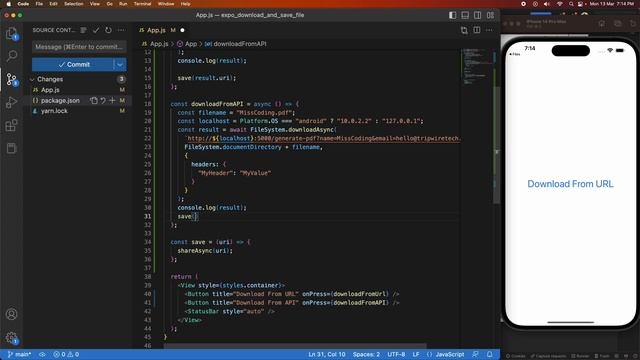640x360 pixels.
Task: Change end of line sequence LF
Action: click(416, 354)
